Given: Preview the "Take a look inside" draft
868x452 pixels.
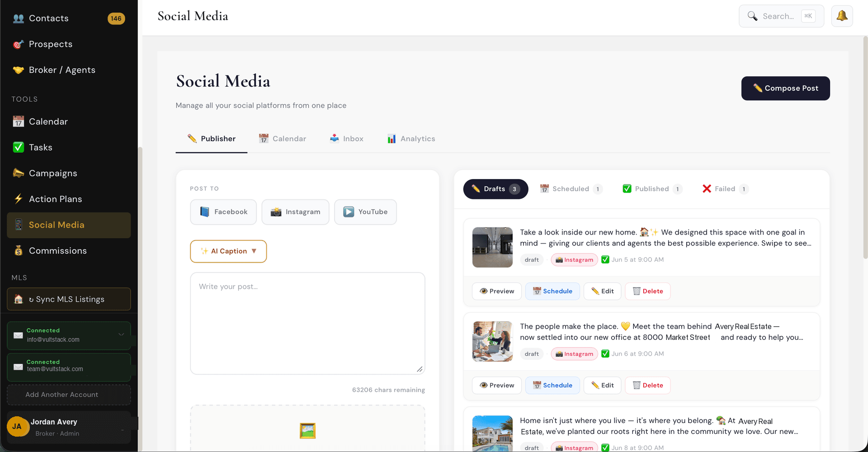Looking at the screenshot, I should (x=496, y=292).
